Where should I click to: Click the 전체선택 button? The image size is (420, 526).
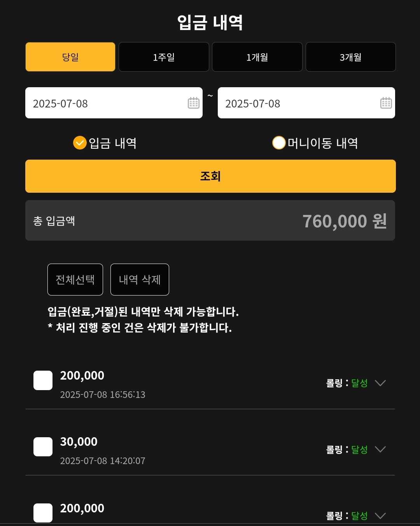75,280
